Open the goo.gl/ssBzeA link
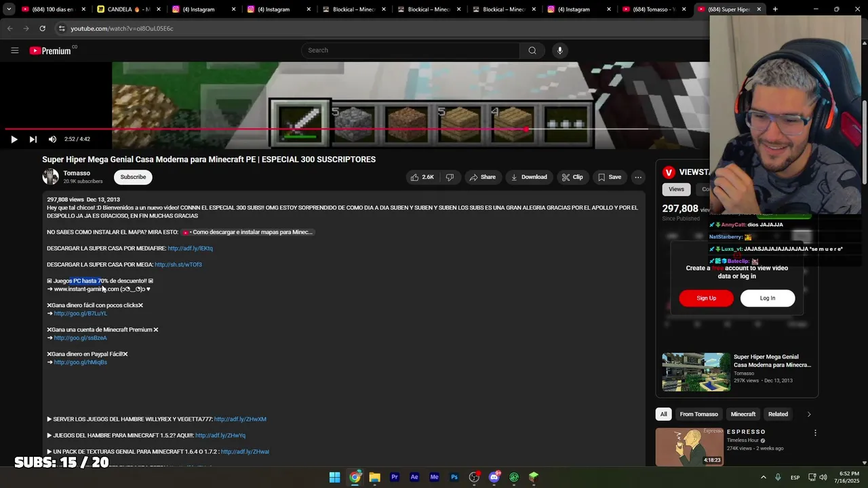Image resolution: width=868 pixels, height=488 pixels. pyautogui.click(x=80, y=338)
